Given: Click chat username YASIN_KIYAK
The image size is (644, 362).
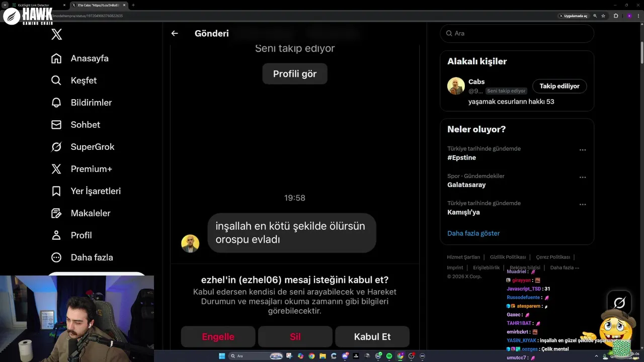Looking at the screenshot, I should point(521,340).
